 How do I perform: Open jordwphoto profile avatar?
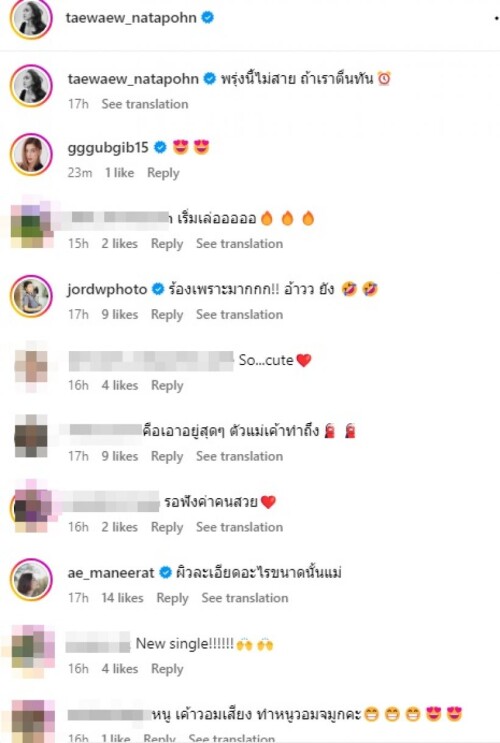coord(31,296)
